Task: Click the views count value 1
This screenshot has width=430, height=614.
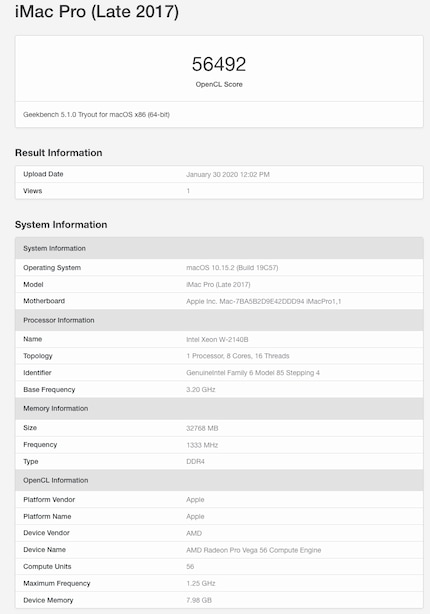Action: [188, 191]
